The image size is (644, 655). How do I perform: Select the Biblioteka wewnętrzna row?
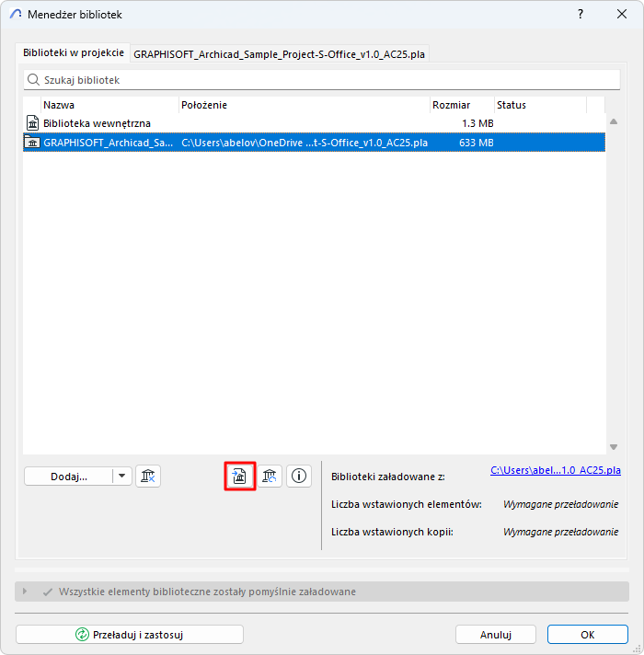tap(314, 123)
